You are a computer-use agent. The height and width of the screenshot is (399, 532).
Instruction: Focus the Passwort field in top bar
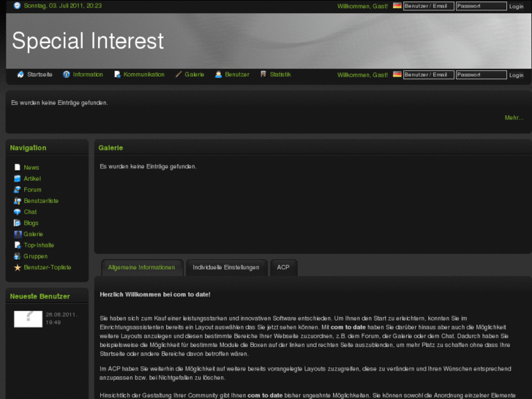[x=481, y=6]
